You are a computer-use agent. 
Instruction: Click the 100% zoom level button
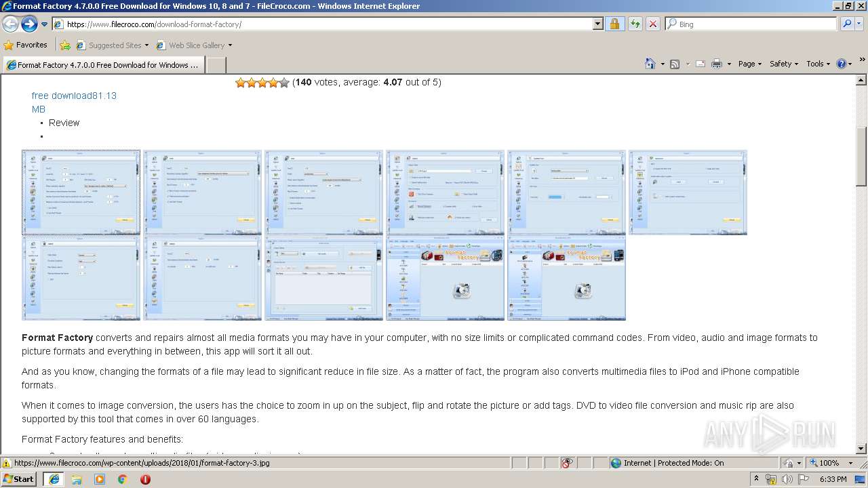point(825,463)
